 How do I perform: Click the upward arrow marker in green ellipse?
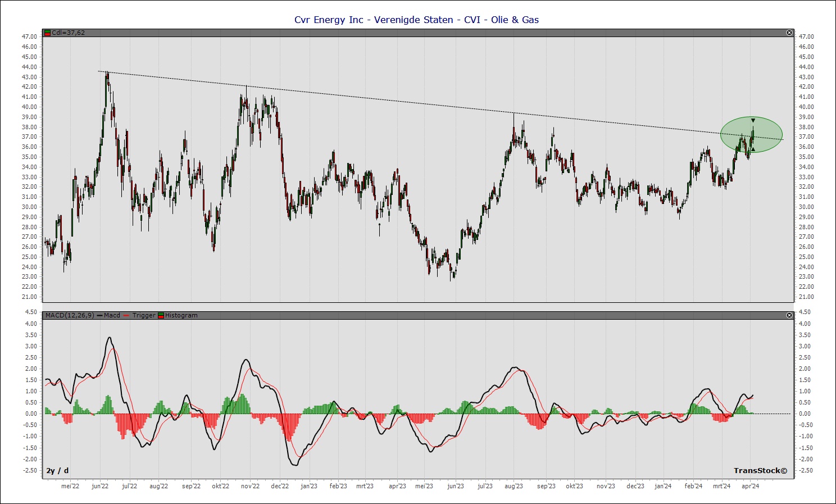pos(753,149)
